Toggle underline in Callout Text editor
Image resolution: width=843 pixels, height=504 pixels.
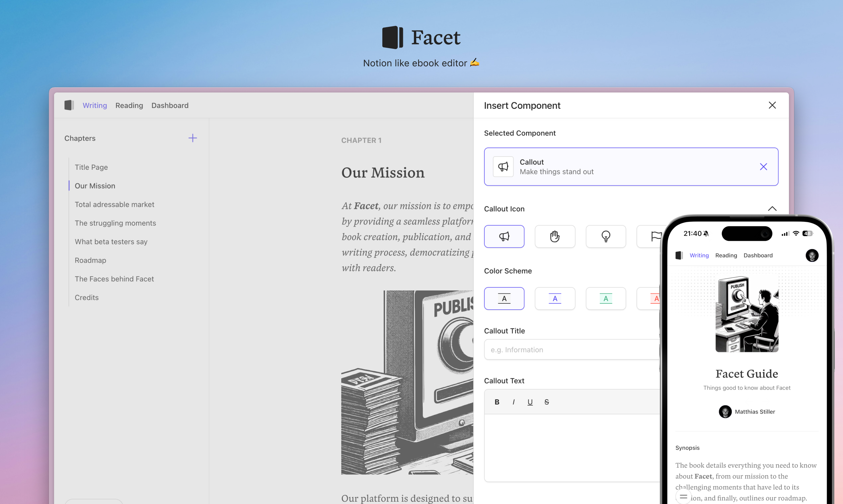tap(530, 402)
